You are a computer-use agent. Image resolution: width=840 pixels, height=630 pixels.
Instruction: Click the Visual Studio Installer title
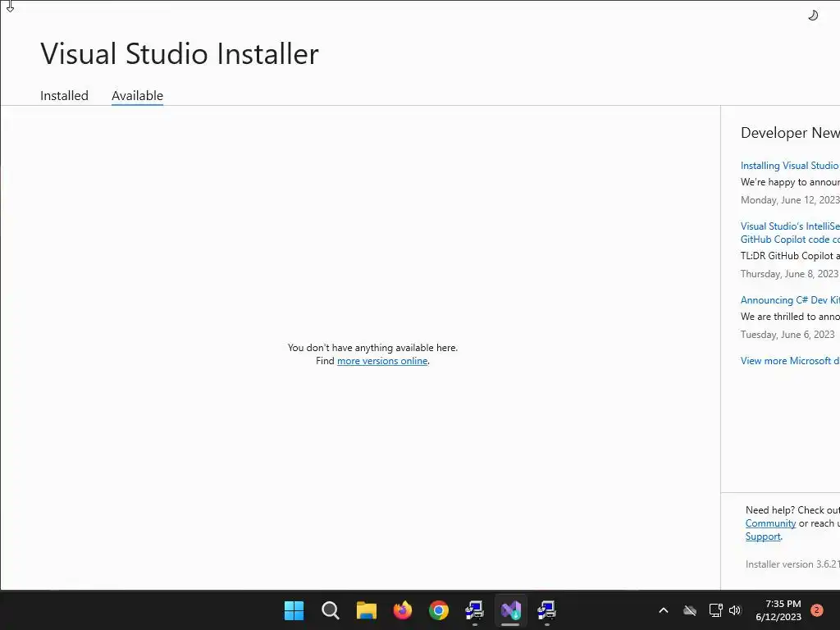click(x=180, y=53)
